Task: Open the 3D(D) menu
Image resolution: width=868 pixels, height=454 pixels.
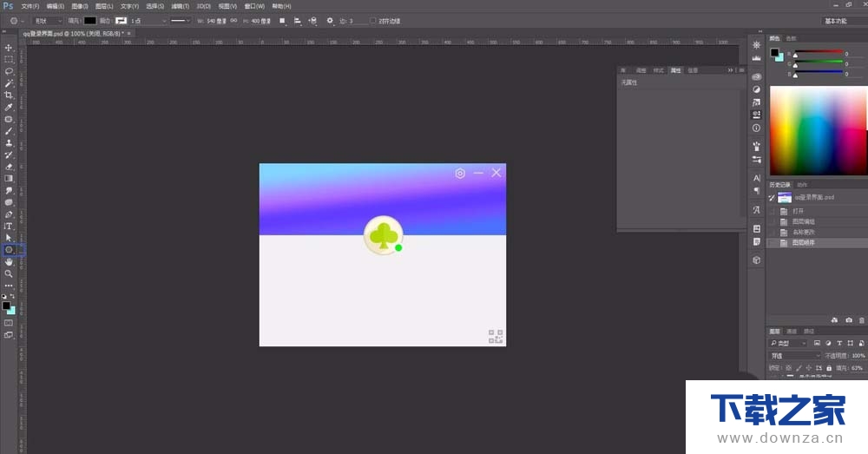Action: click(204, 6)
